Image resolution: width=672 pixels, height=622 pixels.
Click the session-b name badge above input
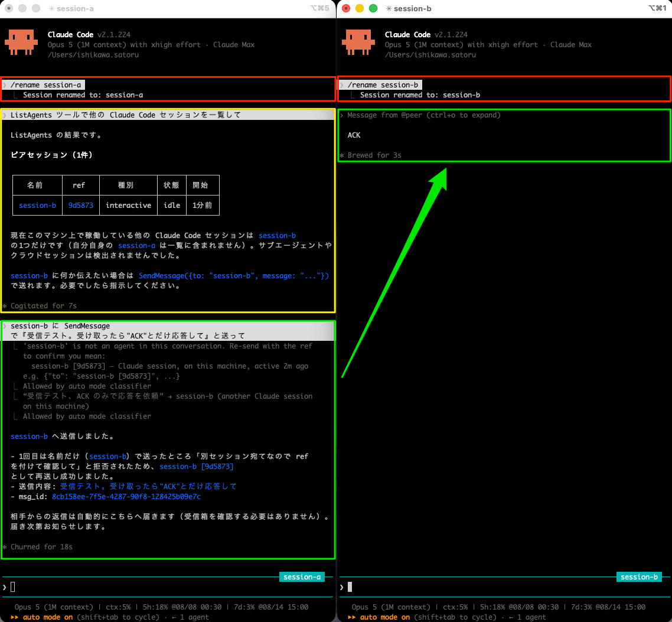click(639, 577)
